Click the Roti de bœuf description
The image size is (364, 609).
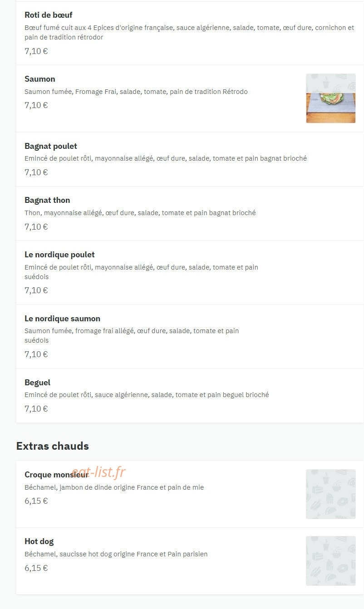[189, 32]
